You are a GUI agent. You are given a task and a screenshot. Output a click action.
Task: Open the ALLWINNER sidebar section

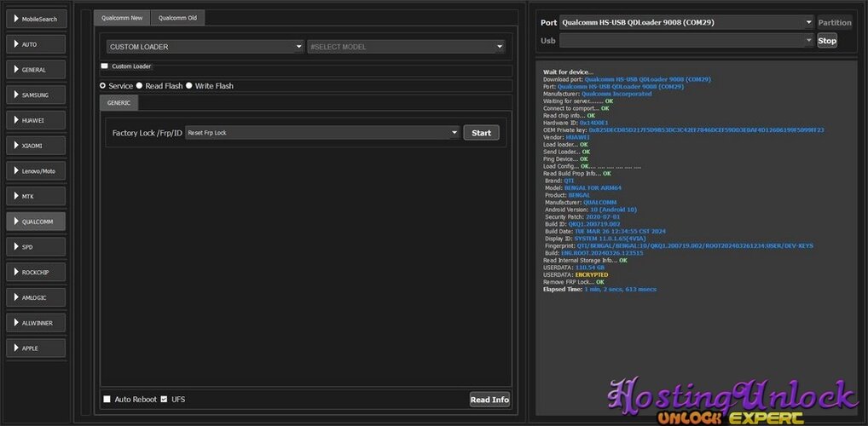pos(36,323)
